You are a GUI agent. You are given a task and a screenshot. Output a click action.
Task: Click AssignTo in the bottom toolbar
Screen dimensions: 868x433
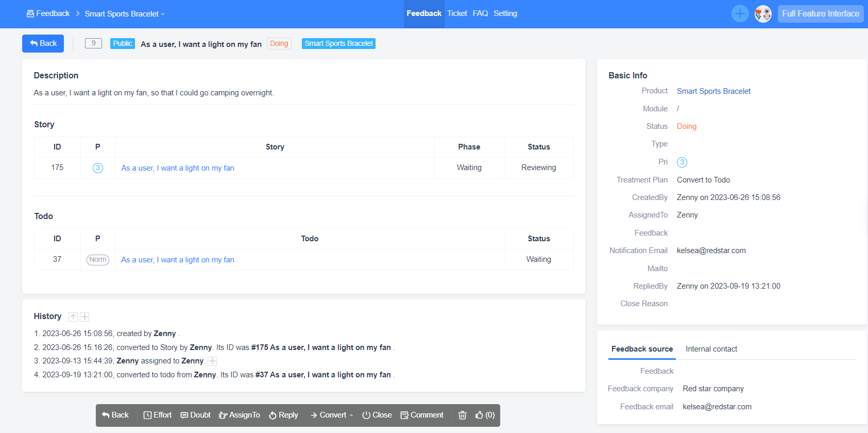pos(239,415)
